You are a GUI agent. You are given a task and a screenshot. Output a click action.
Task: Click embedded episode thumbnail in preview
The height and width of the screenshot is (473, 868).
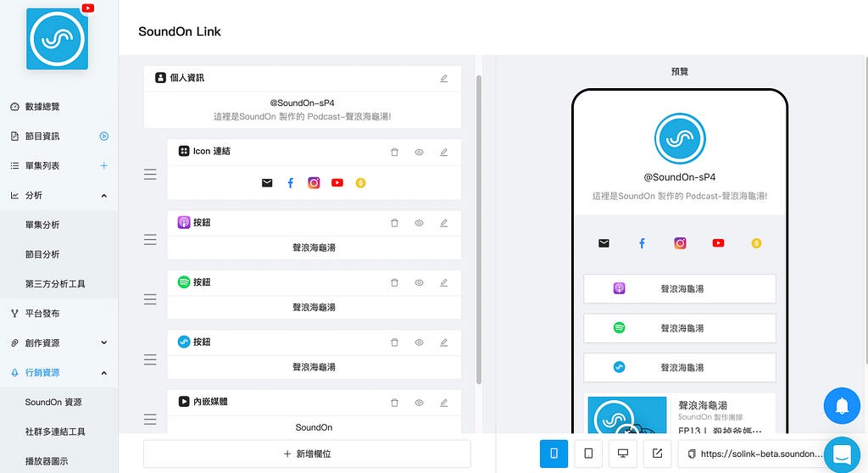(627, 415)
